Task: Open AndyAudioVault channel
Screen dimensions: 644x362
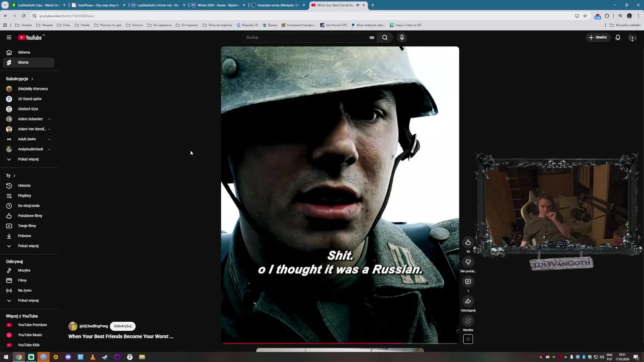Action: pyautogui.click(x=28, y=149)
